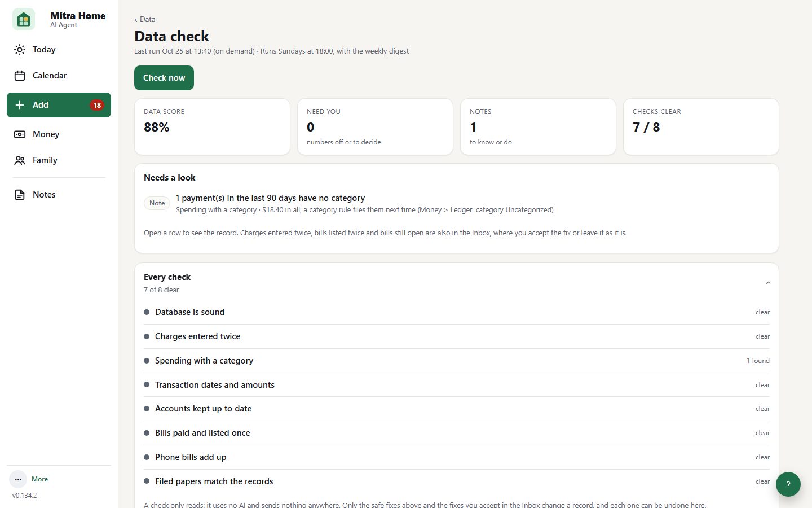Open Money via its banknote icon
This screenshot has width=812, height=508.
20,134
